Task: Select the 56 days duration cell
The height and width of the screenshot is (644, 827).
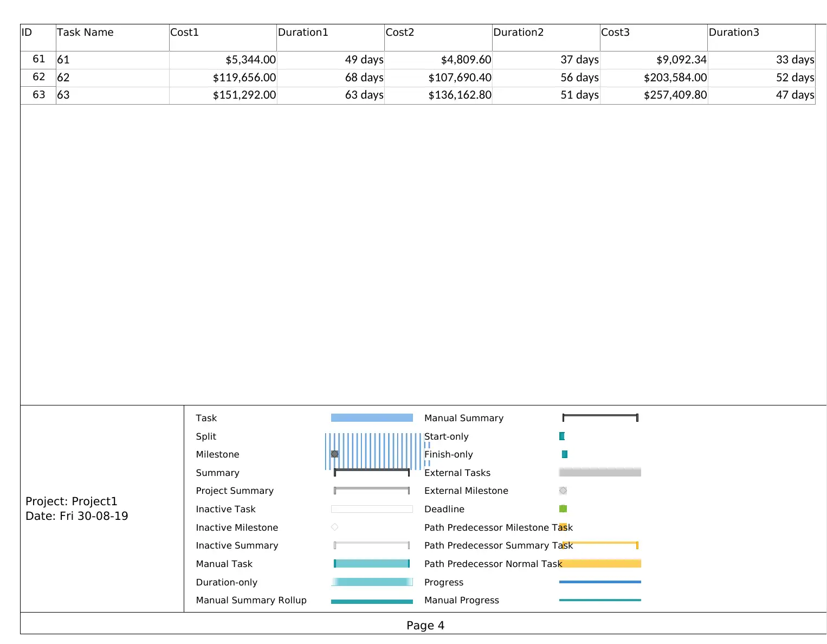Action: coord(546,78)
